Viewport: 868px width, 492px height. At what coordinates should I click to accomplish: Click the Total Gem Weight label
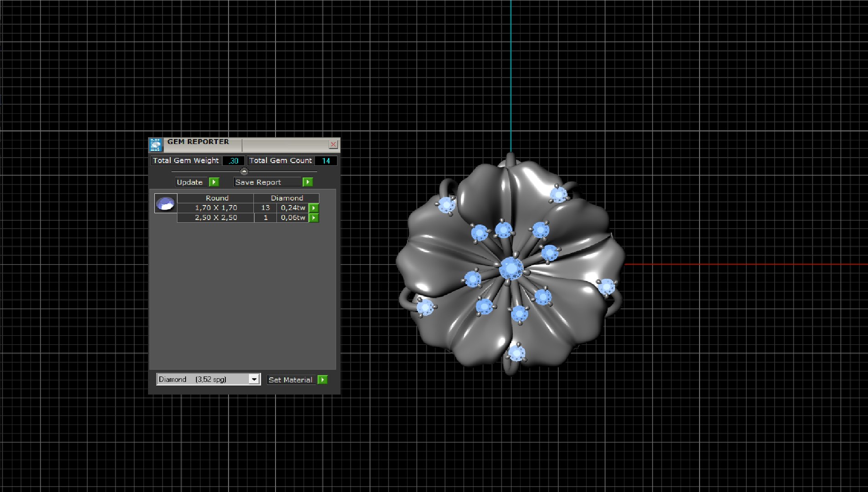[x=186, y=160]
